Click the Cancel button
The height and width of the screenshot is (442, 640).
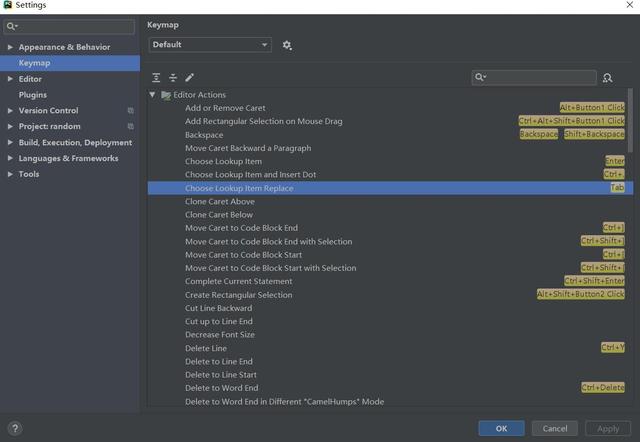555,429
